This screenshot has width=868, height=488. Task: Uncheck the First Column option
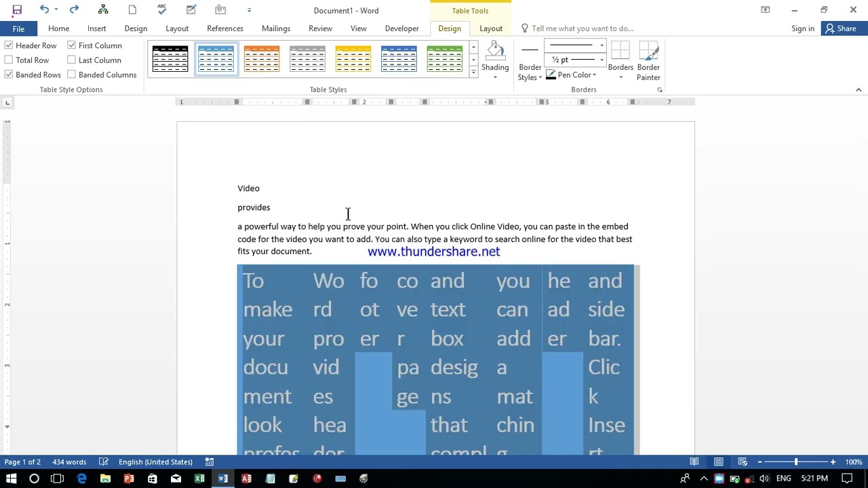[94, 45]
